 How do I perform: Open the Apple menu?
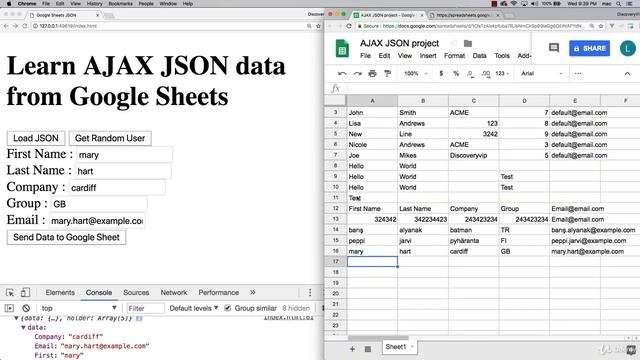pyautogui.click(x=9, y=4)
